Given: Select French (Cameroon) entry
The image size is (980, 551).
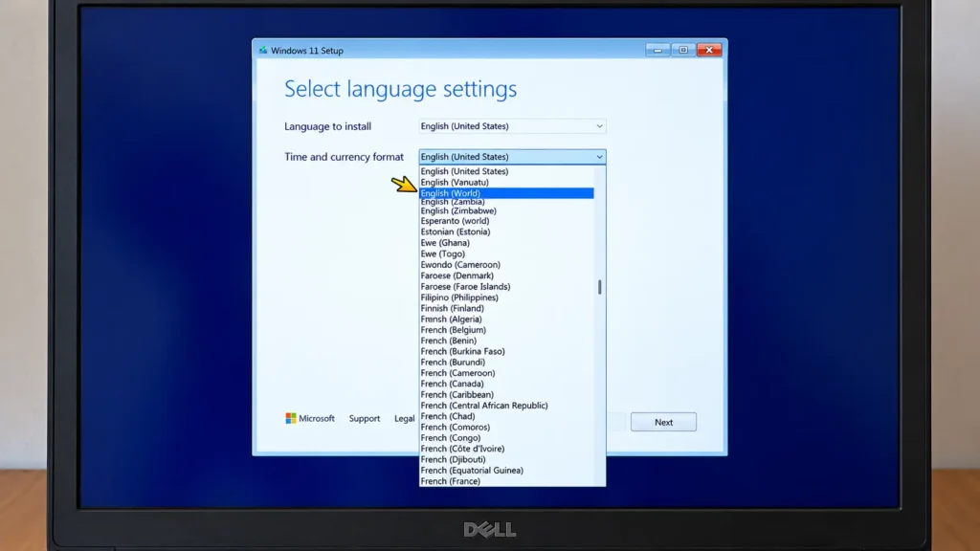Looking at the screenshot, I should coord(506,373).
